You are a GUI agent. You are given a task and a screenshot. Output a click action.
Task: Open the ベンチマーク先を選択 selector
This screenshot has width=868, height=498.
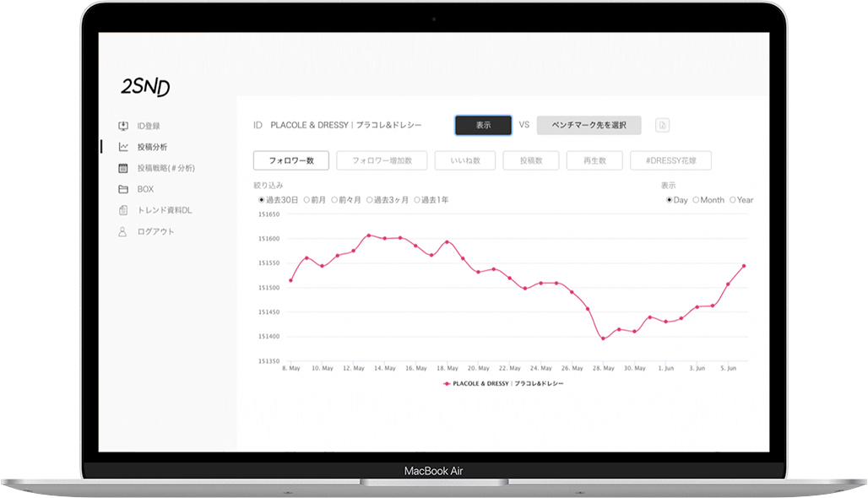point(589,125)
